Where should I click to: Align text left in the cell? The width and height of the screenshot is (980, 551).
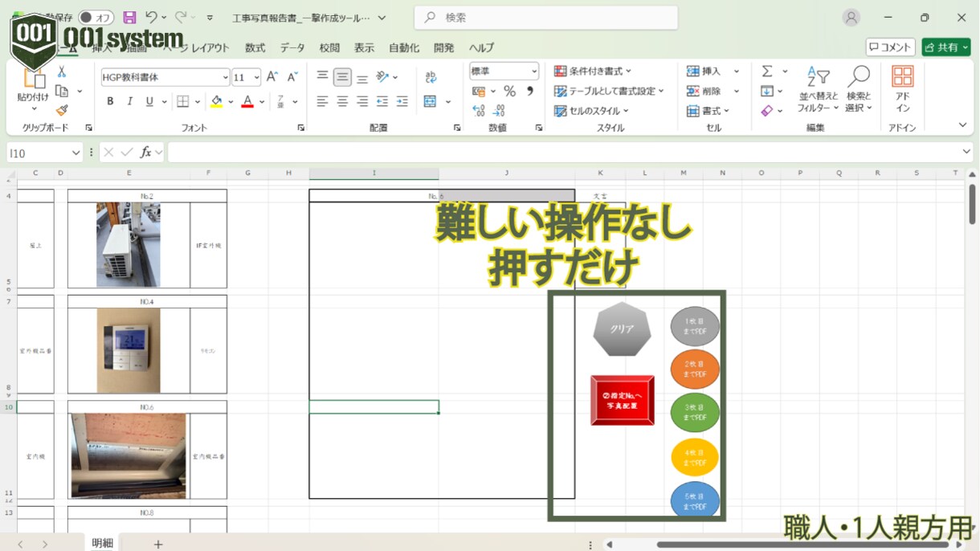click(x=322, y=101)
